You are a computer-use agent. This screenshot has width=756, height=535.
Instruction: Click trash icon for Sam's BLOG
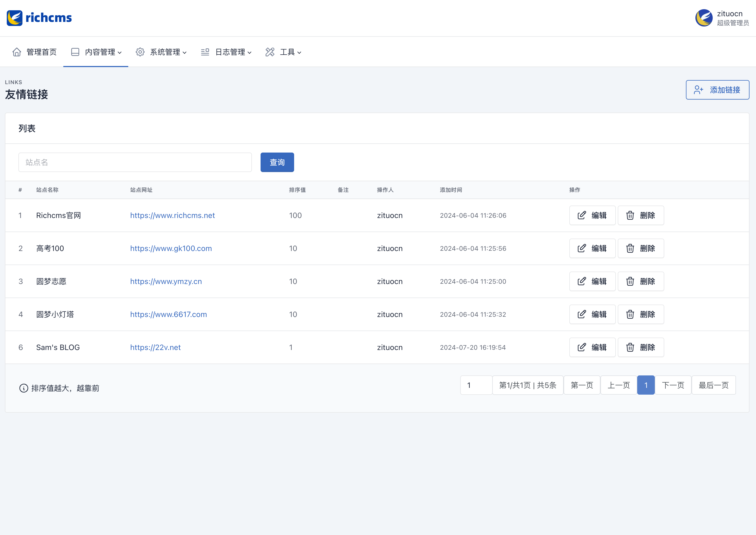[x=630, y=347]
